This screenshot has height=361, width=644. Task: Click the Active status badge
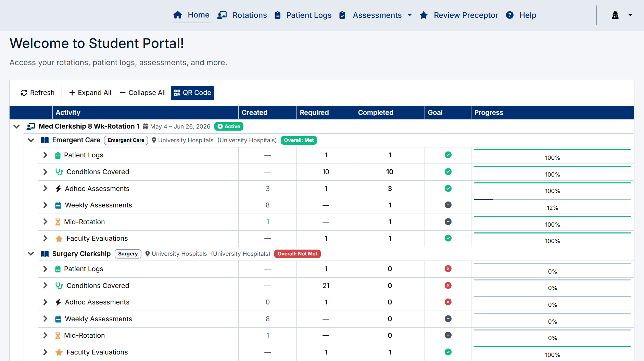[229, 127]
